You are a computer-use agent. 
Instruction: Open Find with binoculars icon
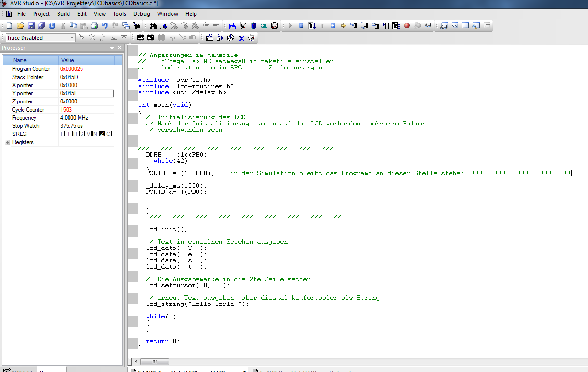click(153, 25)
